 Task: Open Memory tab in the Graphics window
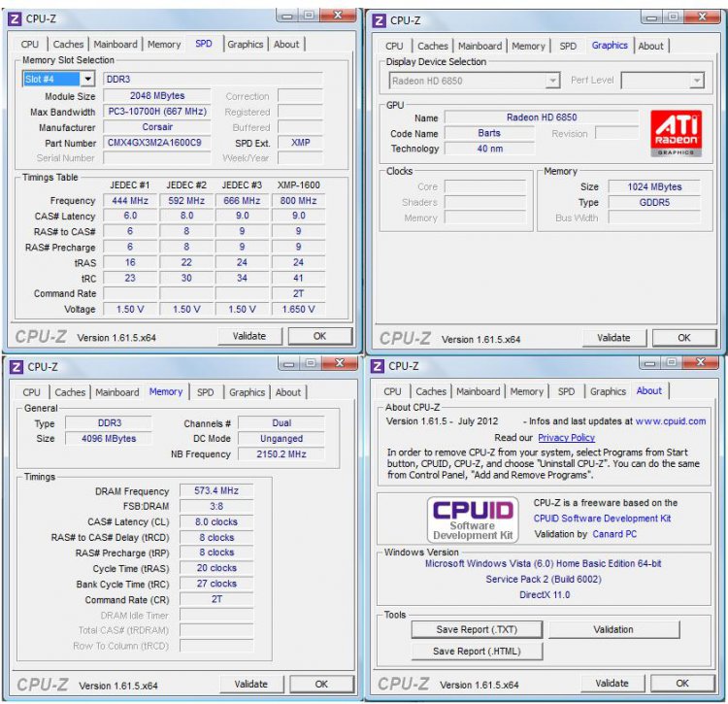pos(528,46)
